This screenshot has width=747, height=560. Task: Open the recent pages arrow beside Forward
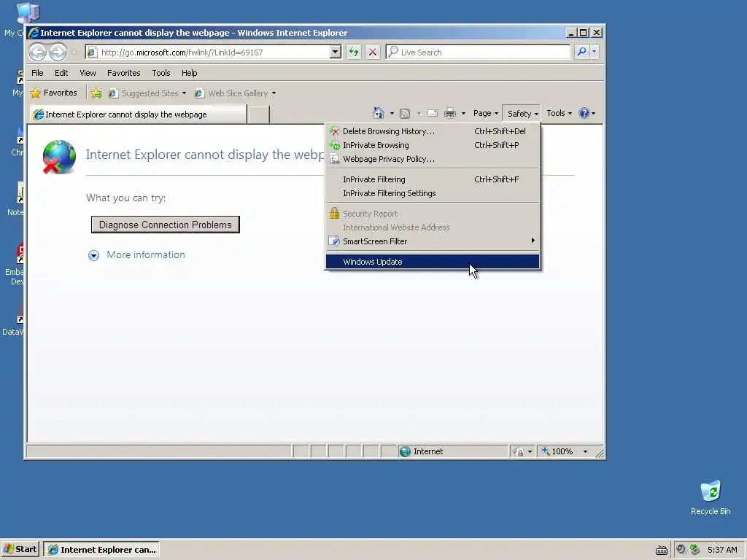(x=74, y=52)
